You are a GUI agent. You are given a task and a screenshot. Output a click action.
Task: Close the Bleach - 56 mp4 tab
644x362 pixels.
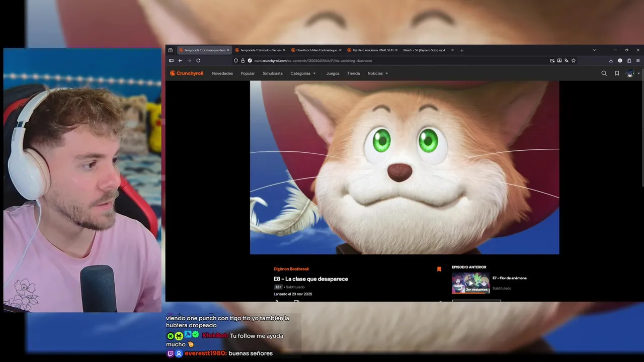tap(452, 50)
